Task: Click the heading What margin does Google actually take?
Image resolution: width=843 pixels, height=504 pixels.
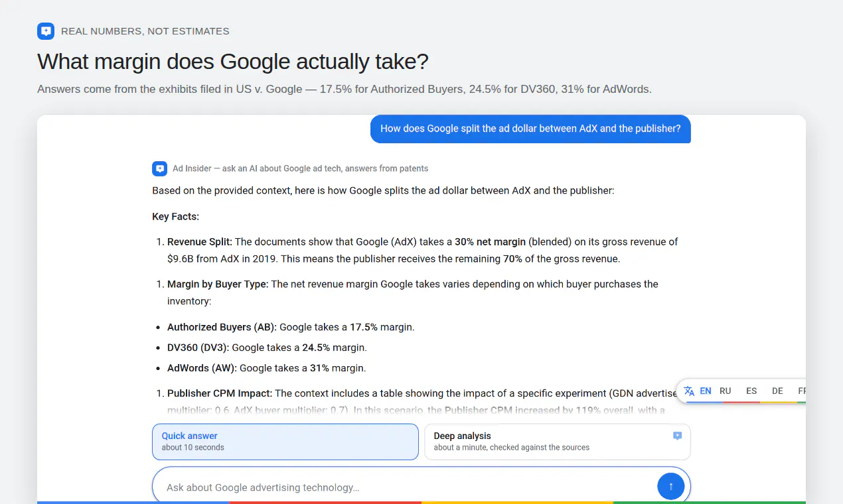Action: tap(233, 62)
